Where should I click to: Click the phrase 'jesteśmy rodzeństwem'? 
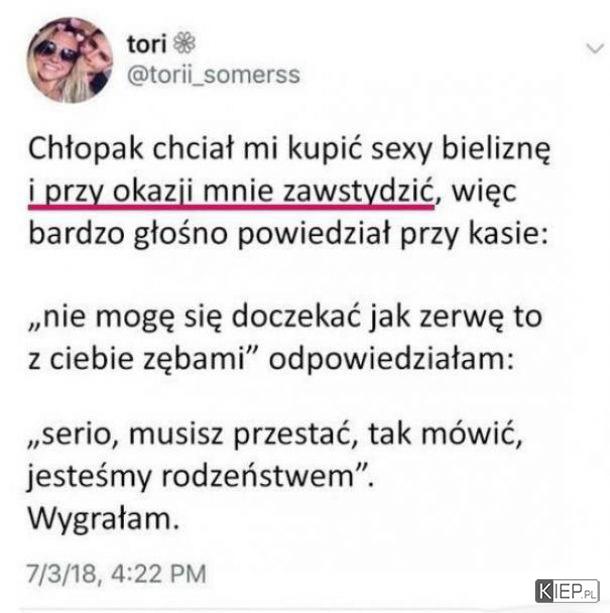click(190, 476)
